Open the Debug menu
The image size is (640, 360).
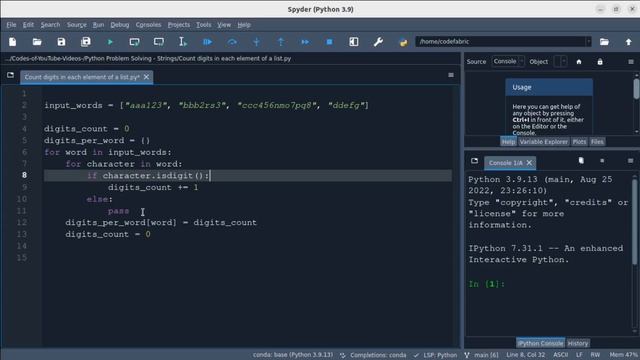pyautogui.click(x=120, y=25)
